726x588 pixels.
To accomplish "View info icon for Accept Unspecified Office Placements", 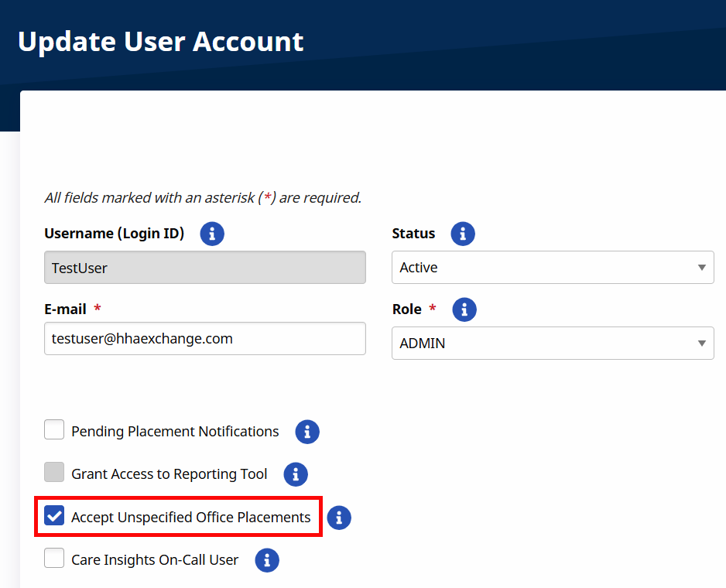I will click(339, 518).
